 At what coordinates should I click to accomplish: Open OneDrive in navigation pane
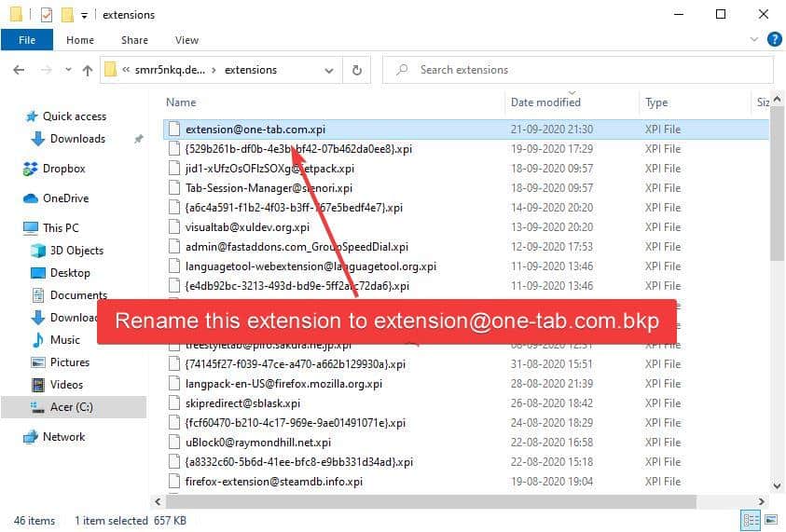[65, 198]
